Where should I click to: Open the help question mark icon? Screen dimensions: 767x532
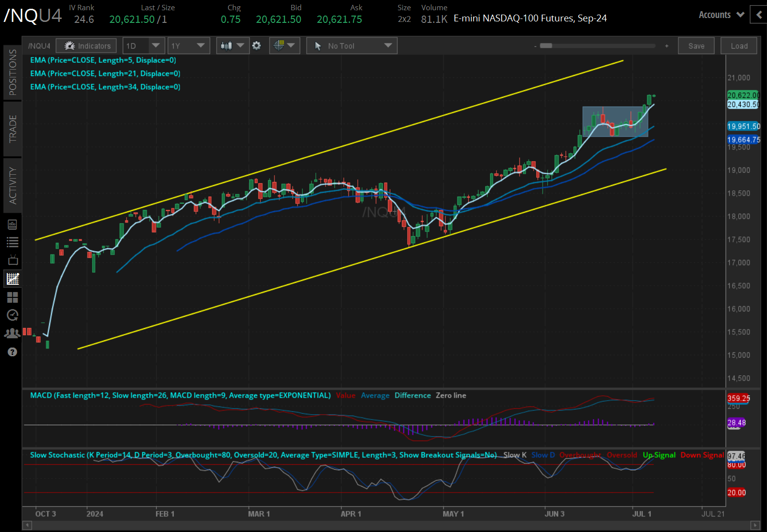point(13,352)
